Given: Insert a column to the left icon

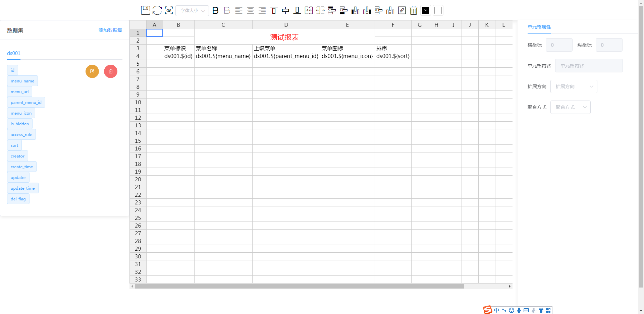Looking at the screenshot, I should 355,10.
